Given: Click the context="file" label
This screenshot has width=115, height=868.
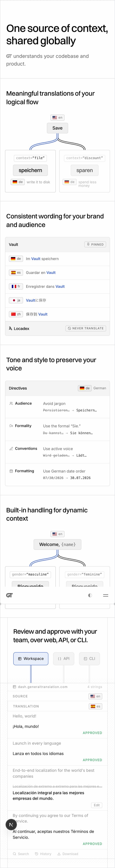Looking at the screenshot, I should coord(30,158).
